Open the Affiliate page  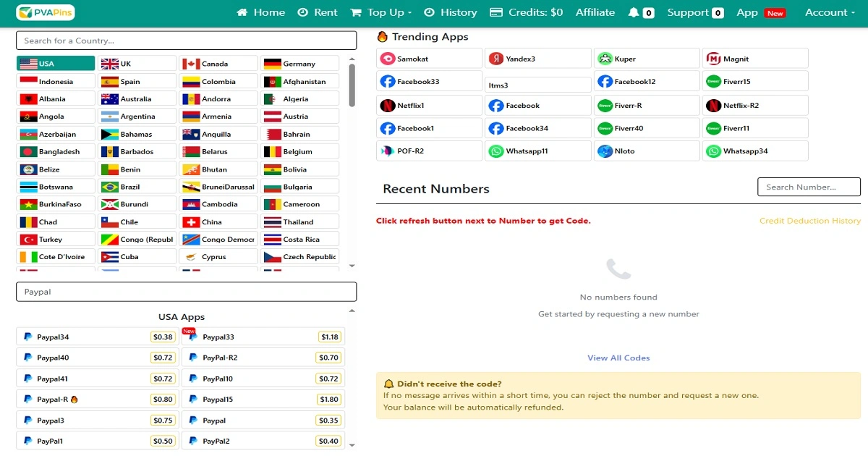[x=595, y=12]
